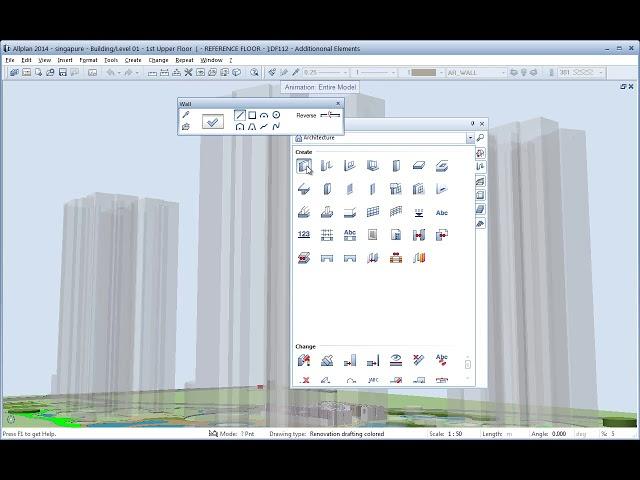Click the Abc text label tool icon
640x480 pixels.
pos(442,212)
